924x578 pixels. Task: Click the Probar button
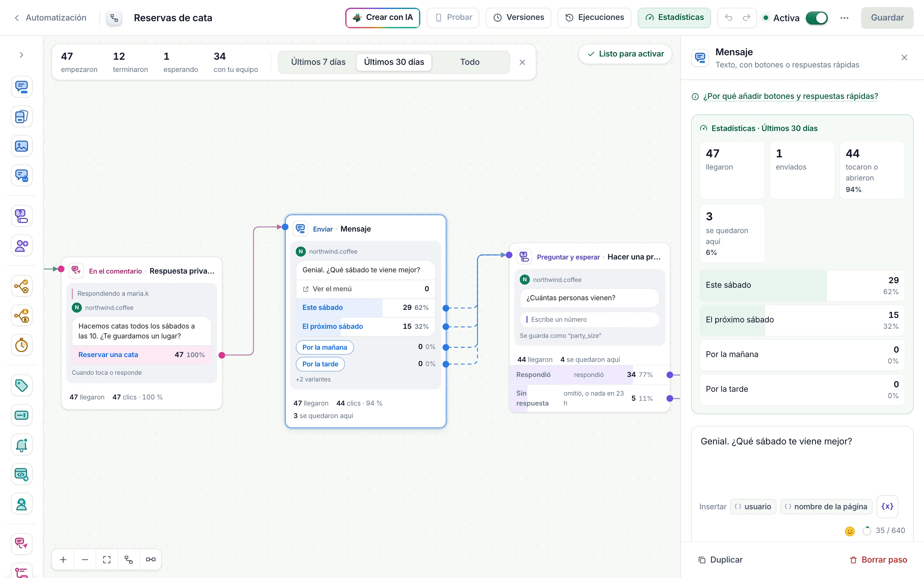(453, 18)
